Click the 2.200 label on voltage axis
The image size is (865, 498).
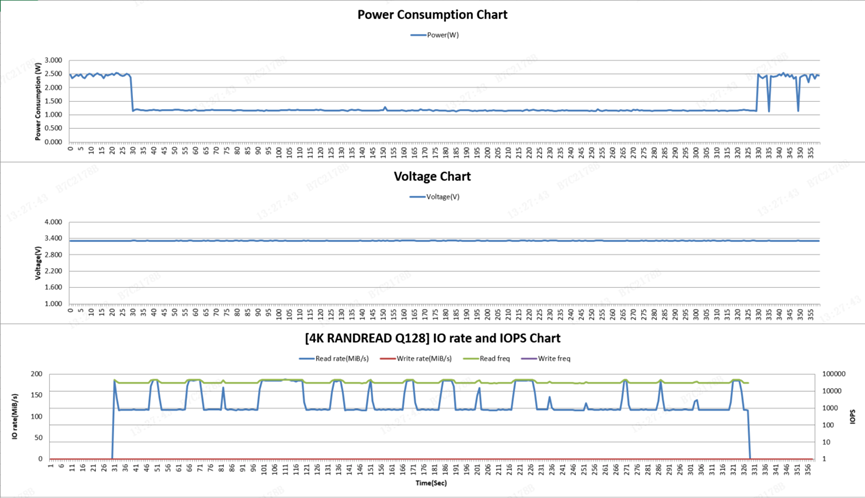(x=54, y=271)
